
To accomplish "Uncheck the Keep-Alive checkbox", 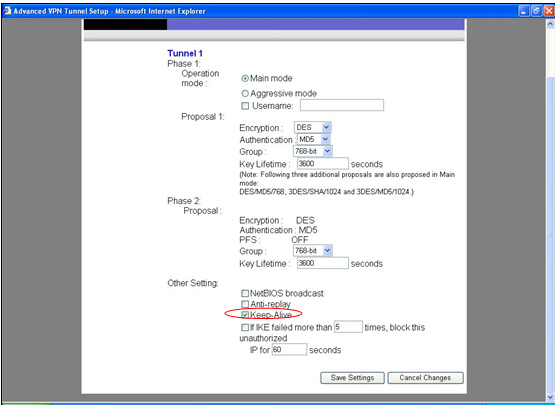I will pyautogui.click(x=245, y=314).
